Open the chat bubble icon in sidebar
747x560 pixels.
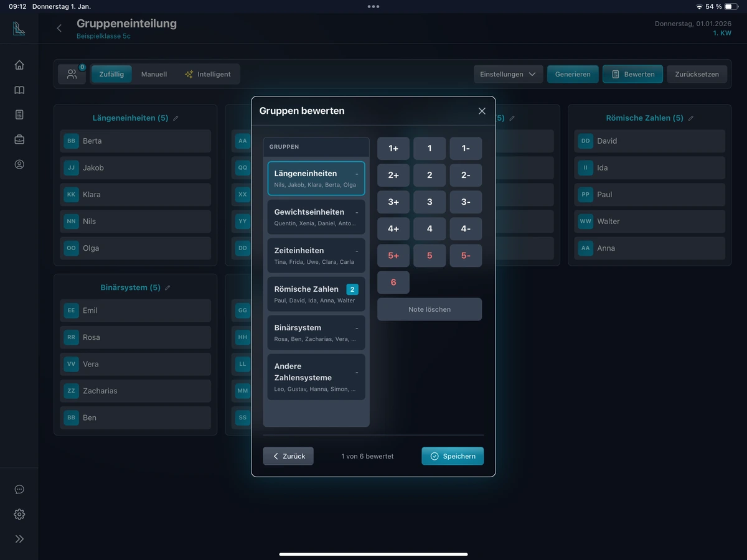tap(19, 489)
